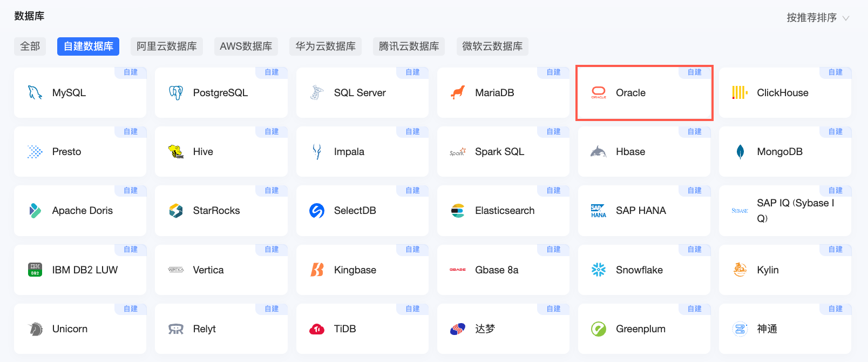The height and width of the screenshot is (362, 868).
Task: Click the 自建 tag on 神通 card
Action: tap(836, 309)
